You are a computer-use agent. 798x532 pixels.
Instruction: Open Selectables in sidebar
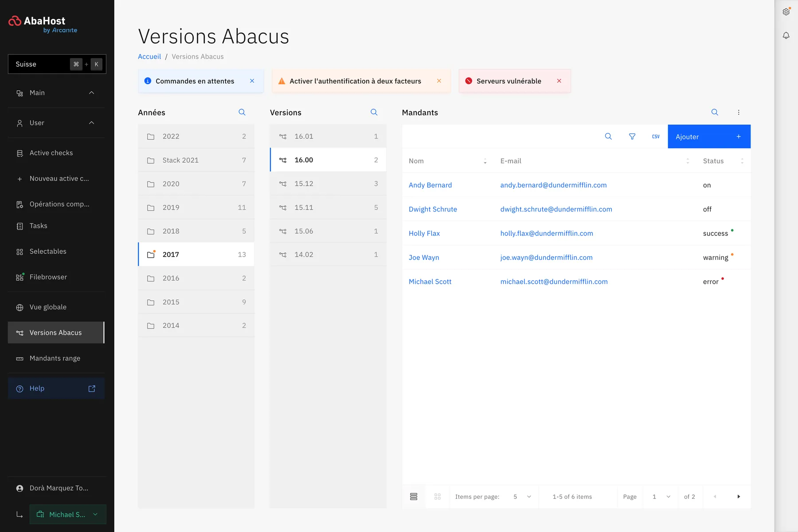pyautogui.click(x=56, y=251)
